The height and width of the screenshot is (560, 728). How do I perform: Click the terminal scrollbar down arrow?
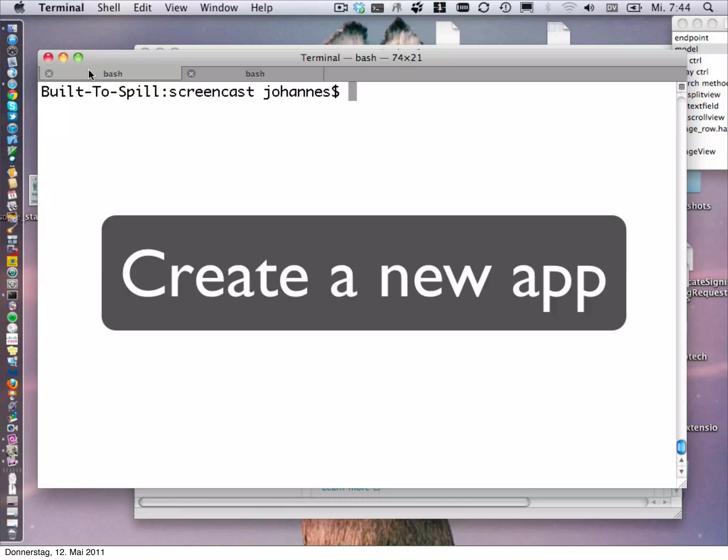click(x=681, y=472)
